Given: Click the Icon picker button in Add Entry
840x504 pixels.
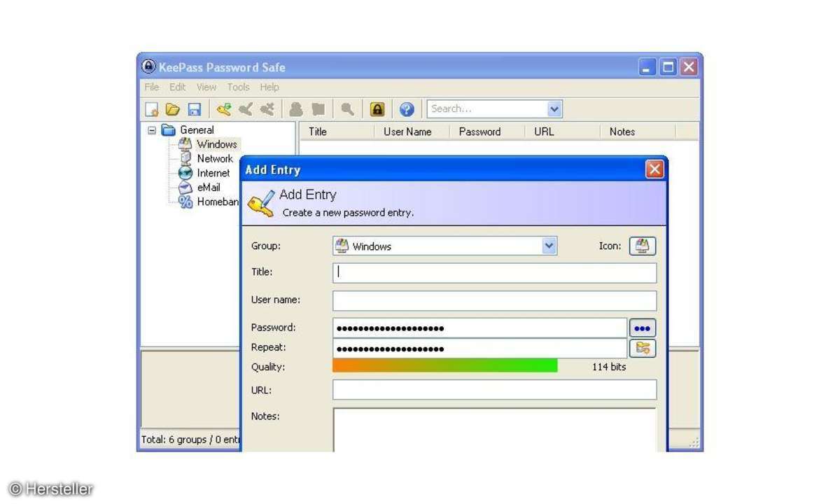Looking at the screenshot, I should 643,246.
